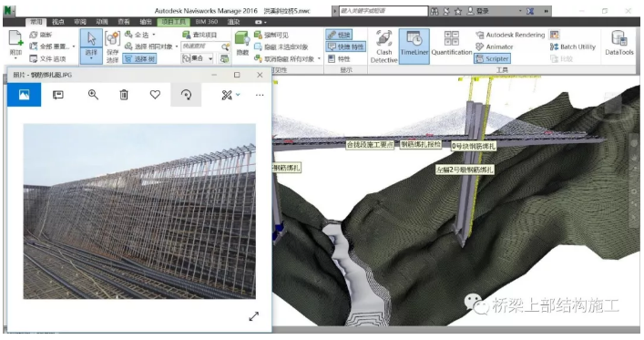
Task: Toggle the 特性 properties panel
Action: pyautogui.click(x=339, y=58)
